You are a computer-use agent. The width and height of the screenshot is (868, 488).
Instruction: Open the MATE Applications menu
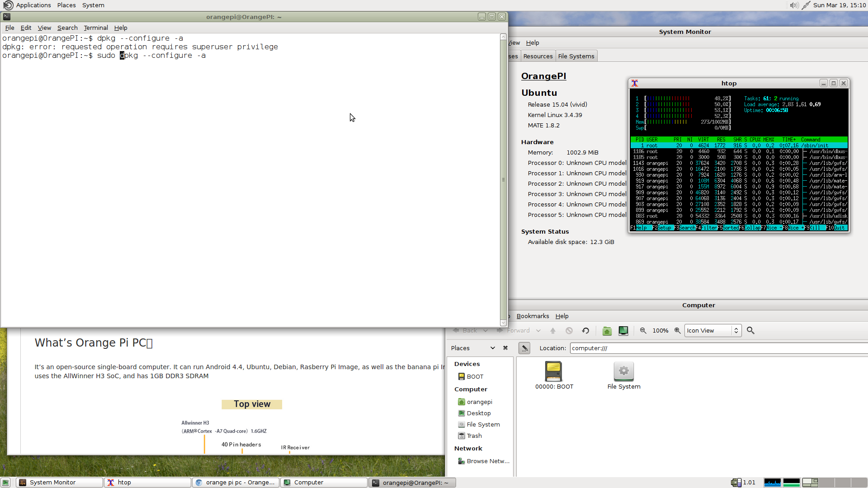click(x=27, y=5)
